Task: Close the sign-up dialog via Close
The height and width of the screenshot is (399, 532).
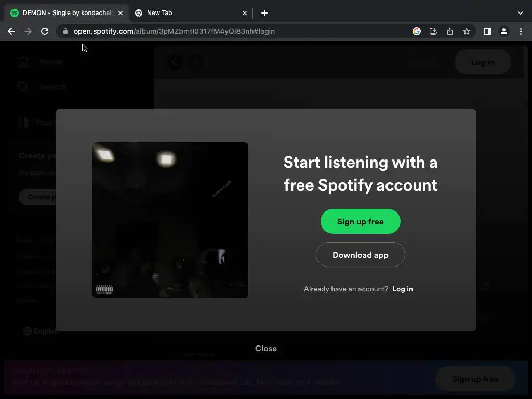Action: pos(265,349)
